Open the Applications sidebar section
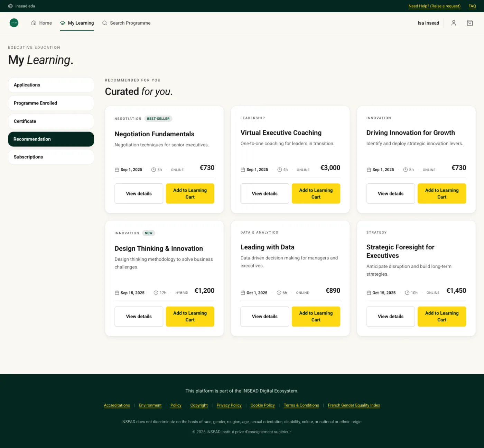The image size is (484, 448). (51, 85)
